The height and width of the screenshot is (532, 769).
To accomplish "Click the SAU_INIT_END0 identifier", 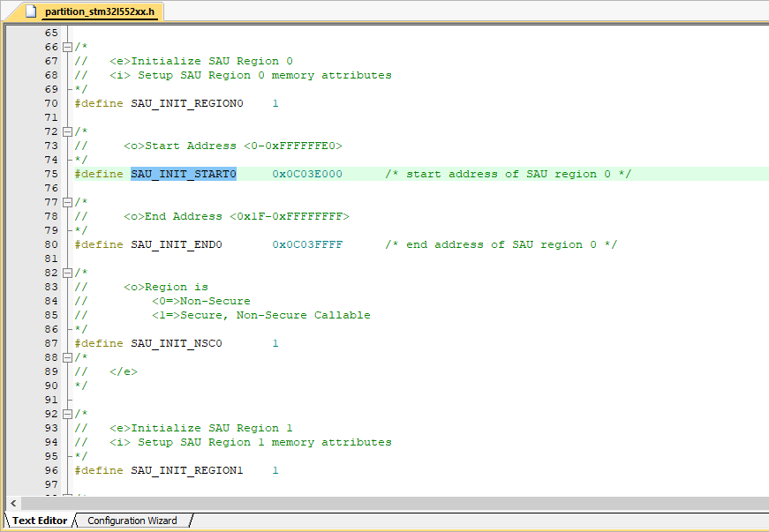I will (x=176, y=244).
